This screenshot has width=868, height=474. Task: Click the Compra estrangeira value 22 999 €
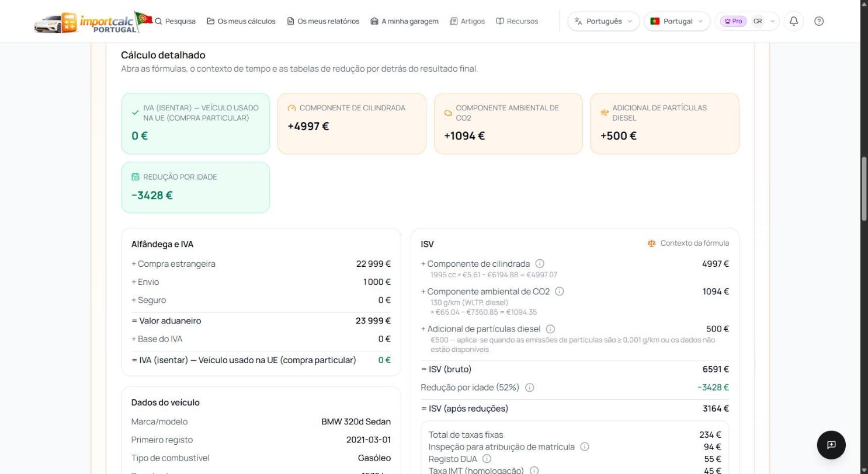[x=373, y=264]
